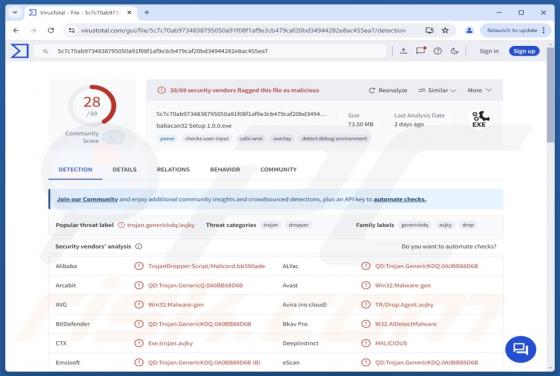Click the security vendors' analysis info icon

[139, 246]
